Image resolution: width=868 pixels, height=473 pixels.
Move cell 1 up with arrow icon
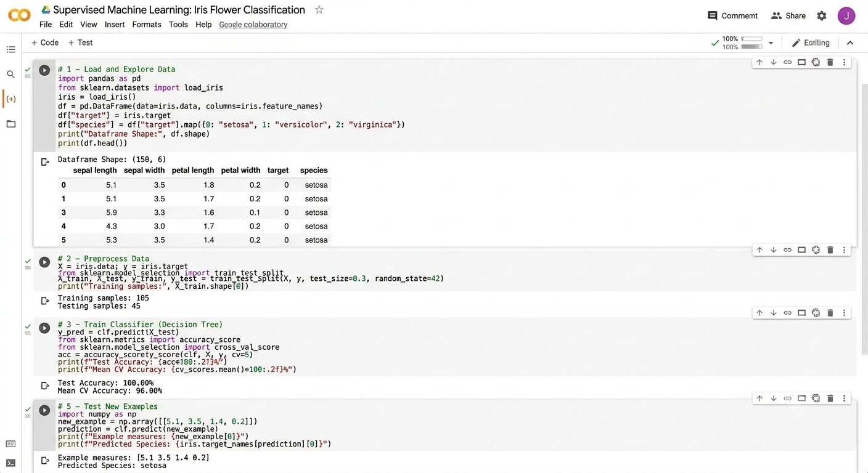[759, 62]
